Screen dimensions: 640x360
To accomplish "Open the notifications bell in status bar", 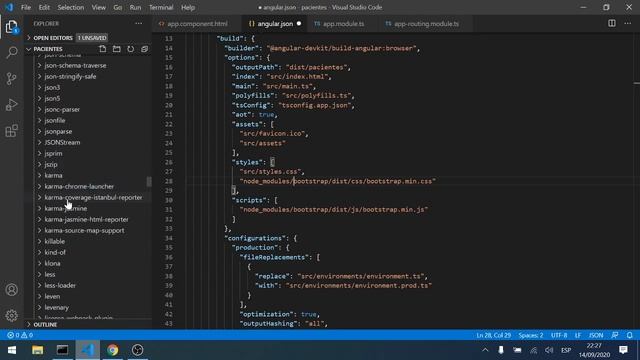I will (630, 335).
